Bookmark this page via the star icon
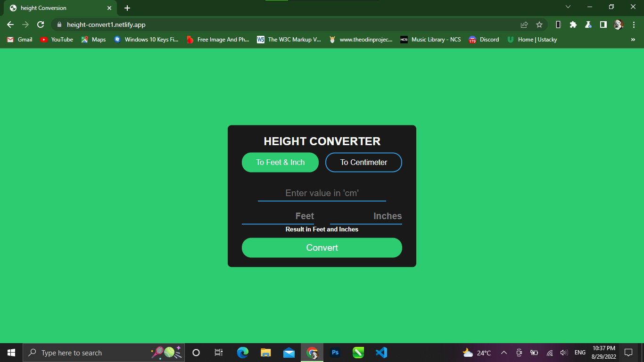Screen dimensions: 644x362 pyautogui.click(x=539, y=25)
